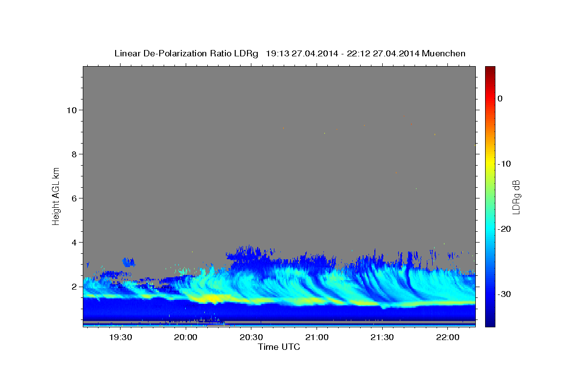Click the colorbar value '-20'
The width and height of the screenshot is (588, 392).
coord(504,229)
